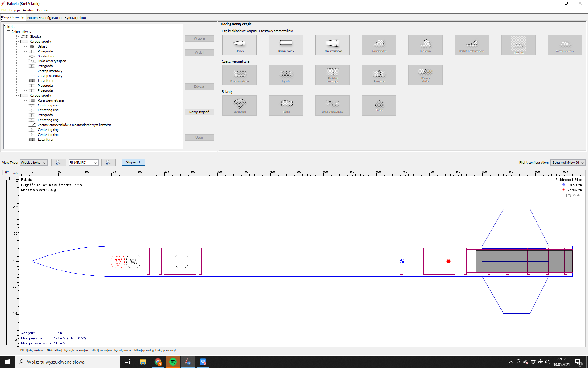Image resolution: width=588 pixels, height=368 pixels.
Task: Click the taskbar clock and date
Action: pos(561,362)
